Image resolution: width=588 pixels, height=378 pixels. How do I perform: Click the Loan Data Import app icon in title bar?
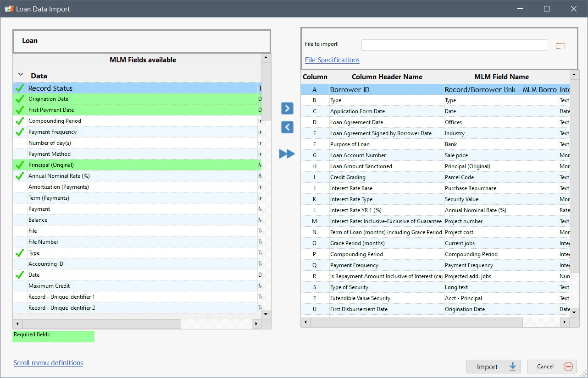tap(9, 9)
